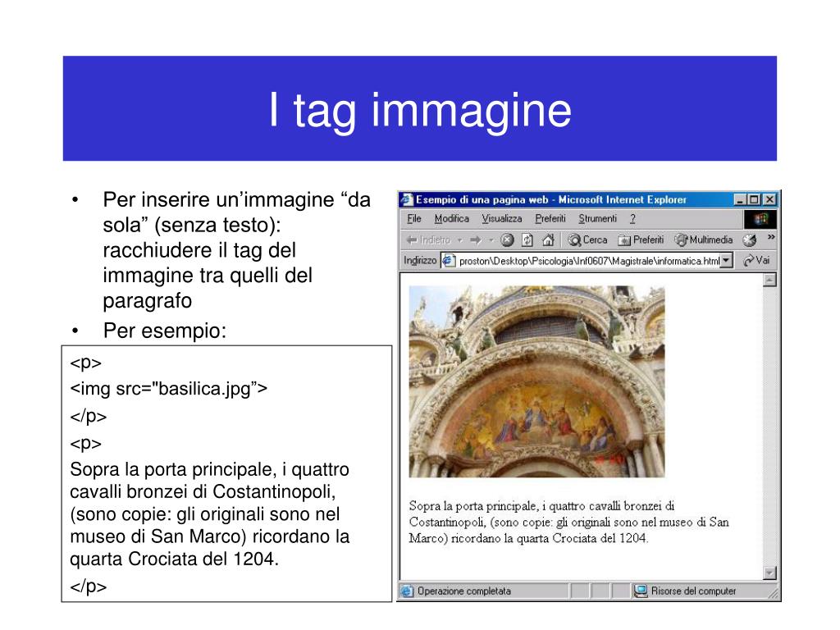This screenshot has width=840, height=630.
Task: Maximize the Internet Explorer window
Action: point(754,200)
